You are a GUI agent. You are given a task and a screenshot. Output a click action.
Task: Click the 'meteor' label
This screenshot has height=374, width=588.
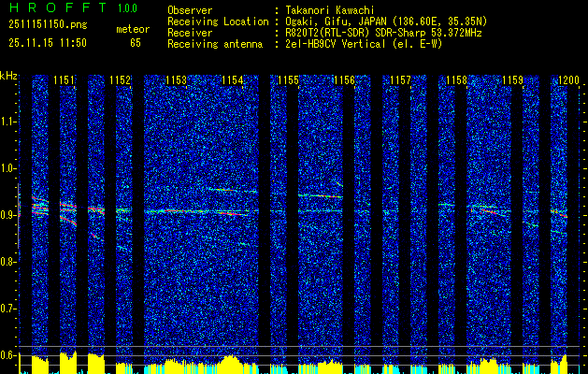click(x=133, y=29)
